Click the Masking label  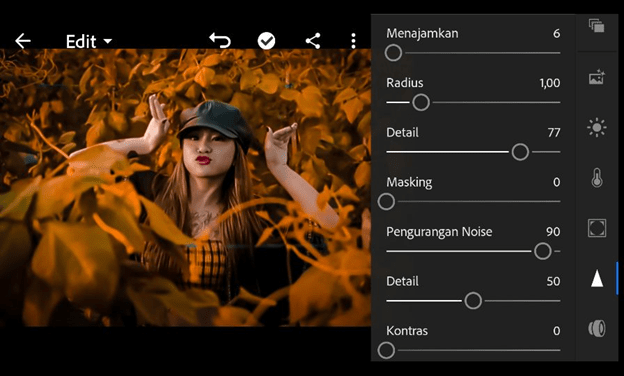click(409, 182)
